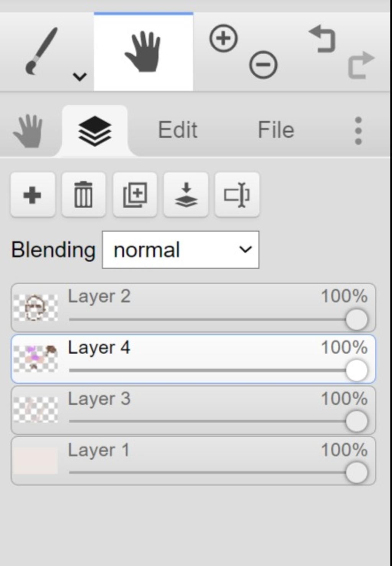Select the Hand tool in top toolbar
This screenshot has width=392, height=566.
point(143,52)
